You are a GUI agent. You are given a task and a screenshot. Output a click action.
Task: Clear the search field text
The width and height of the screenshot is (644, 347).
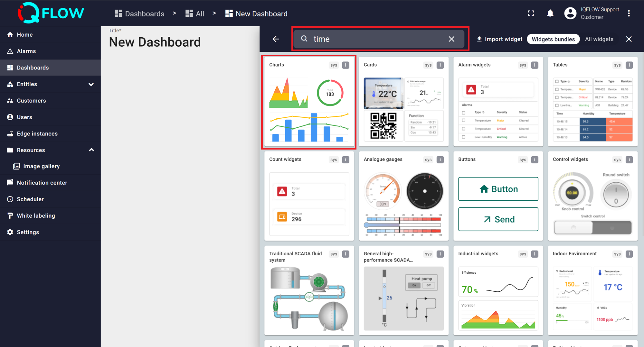(x=451, y=39)
